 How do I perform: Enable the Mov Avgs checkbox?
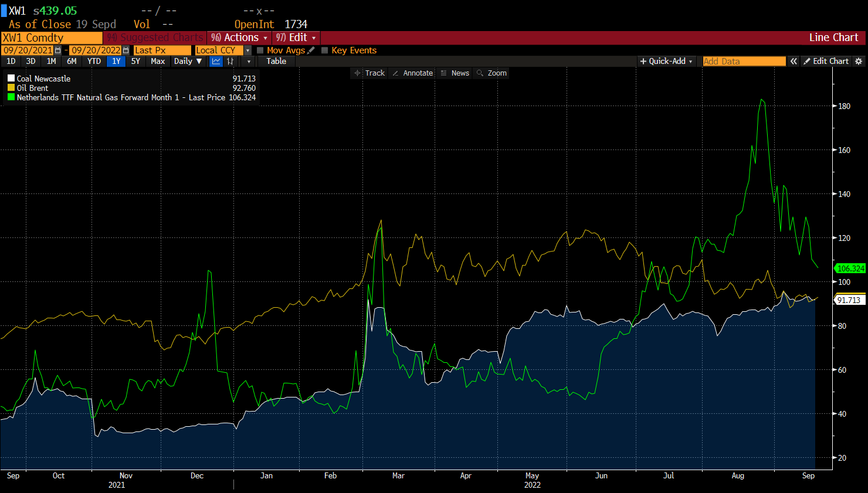point(260,50)
